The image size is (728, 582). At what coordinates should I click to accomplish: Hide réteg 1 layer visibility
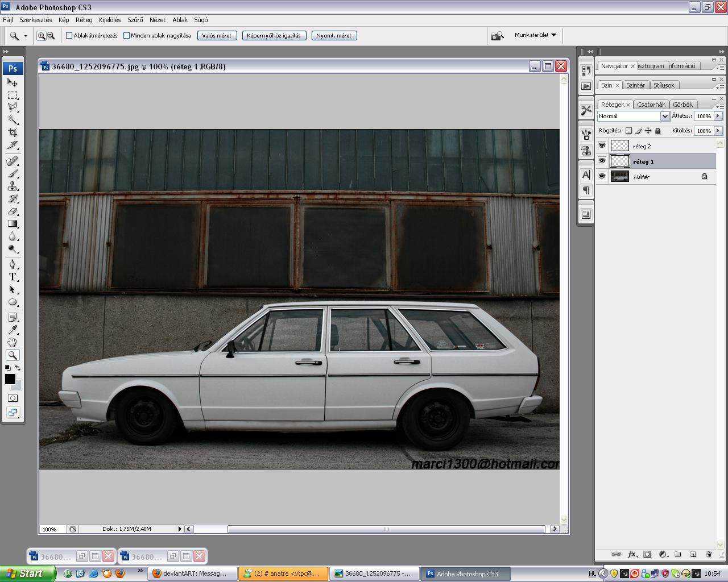click(x=602, y=161)
